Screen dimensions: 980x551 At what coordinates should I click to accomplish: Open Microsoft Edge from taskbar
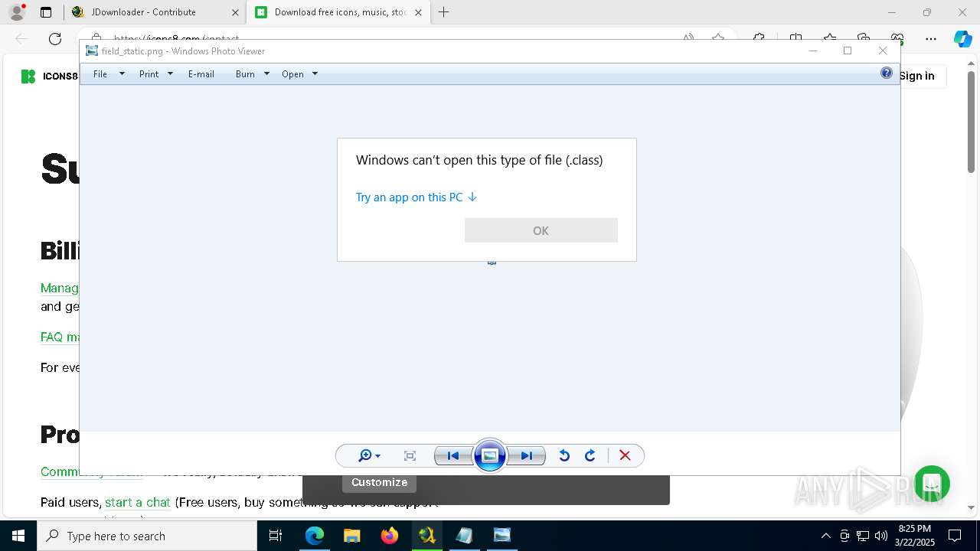coord(315,536)
